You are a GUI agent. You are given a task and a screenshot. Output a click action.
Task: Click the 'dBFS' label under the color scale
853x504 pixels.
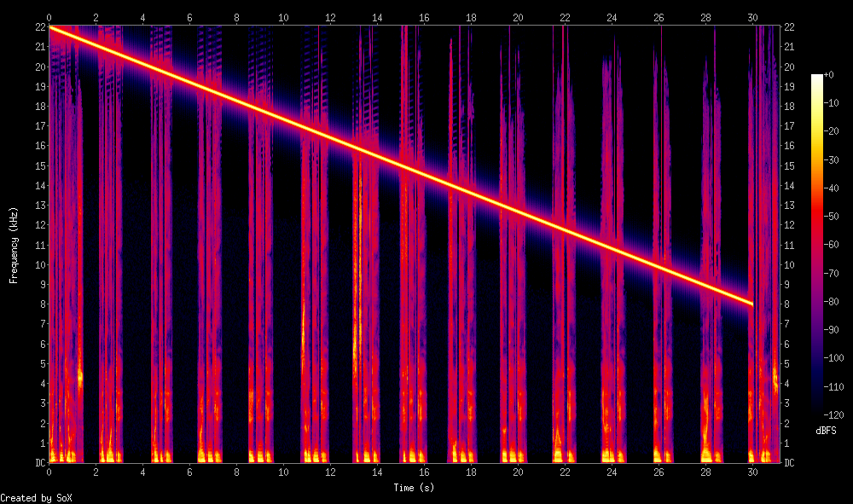(826, 430)
